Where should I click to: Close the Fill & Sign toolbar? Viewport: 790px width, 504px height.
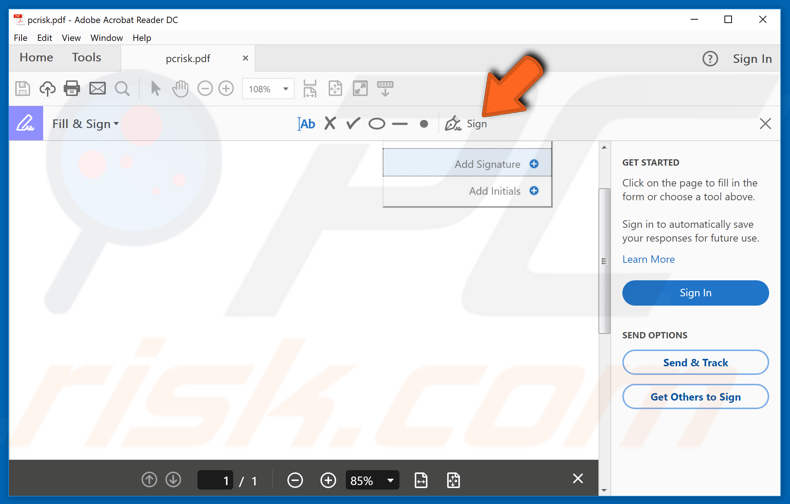pos(765,123)
